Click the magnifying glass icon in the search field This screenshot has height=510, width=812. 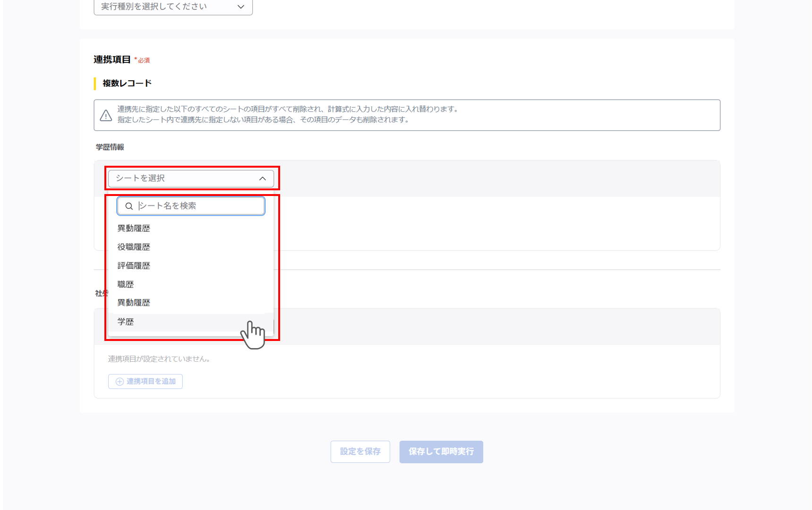coord(129,206)
